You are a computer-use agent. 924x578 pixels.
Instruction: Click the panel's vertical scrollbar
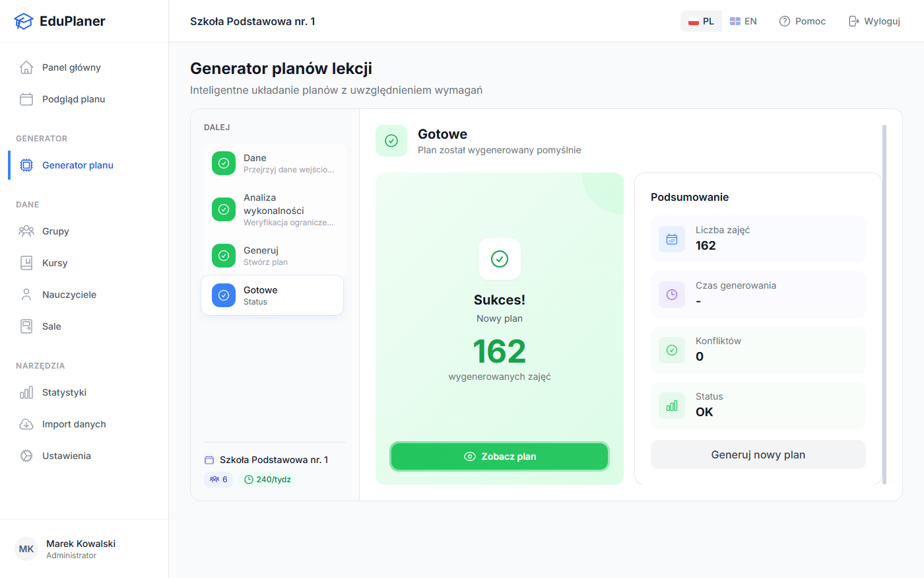pyautogui.click(x=884, y=304)
